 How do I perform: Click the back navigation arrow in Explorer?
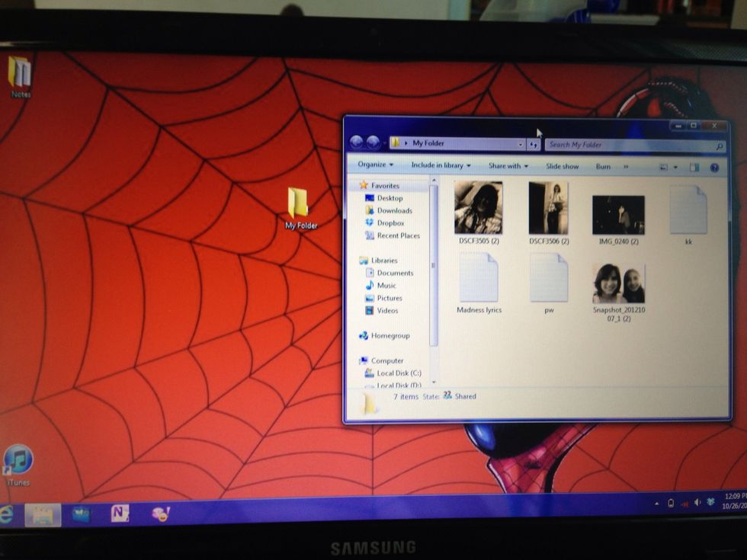point(356,141)
